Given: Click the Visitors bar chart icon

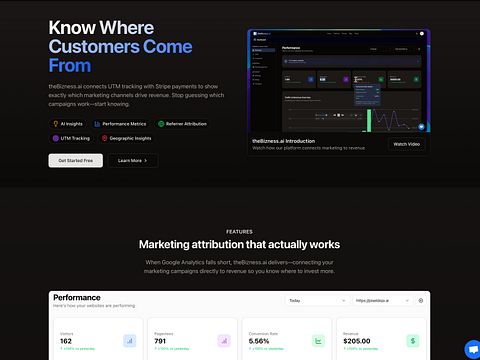Looking at the screenshot, I should point(130,341).
